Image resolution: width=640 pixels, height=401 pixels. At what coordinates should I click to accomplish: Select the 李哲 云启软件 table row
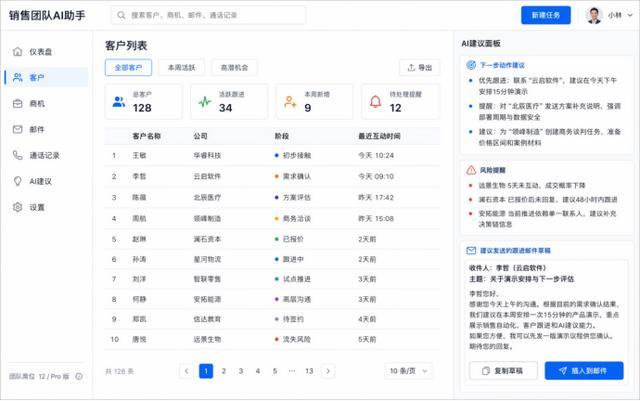tap(270, 176)
